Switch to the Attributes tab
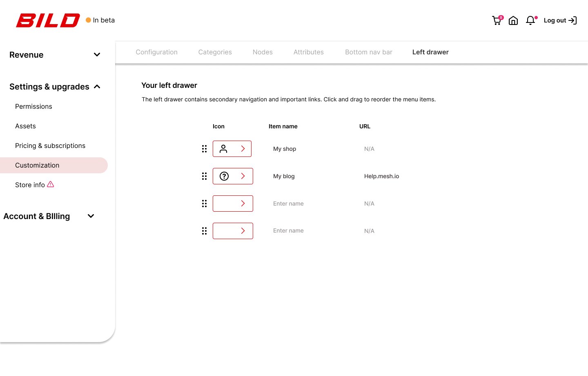 [x=308, y=52]
